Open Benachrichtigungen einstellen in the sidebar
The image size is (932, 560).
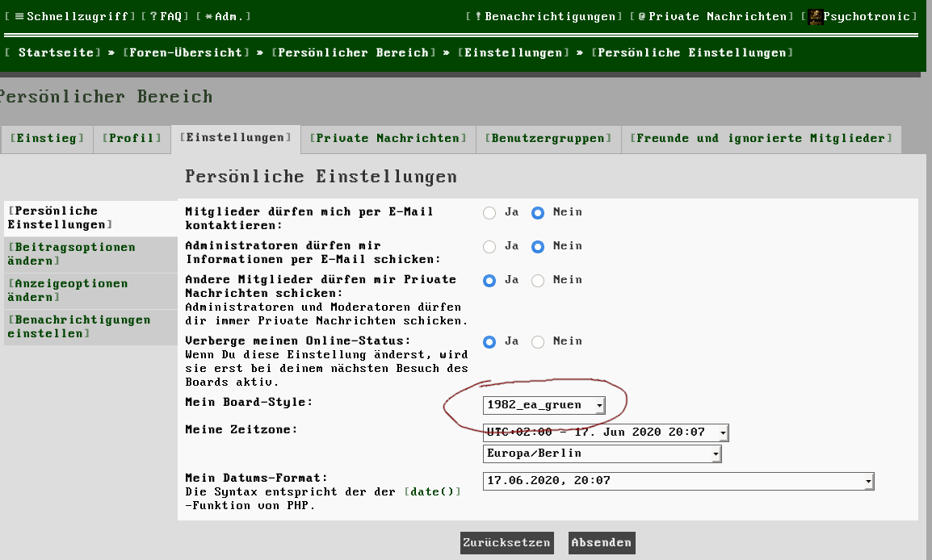pos(78,327)
